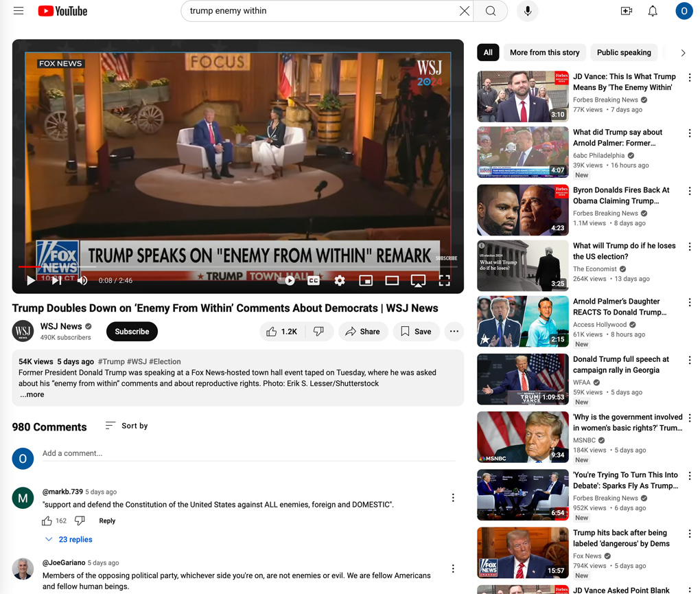Enable miniplayer mode
This screenshot has width=700, height=594.
point(366,280)
